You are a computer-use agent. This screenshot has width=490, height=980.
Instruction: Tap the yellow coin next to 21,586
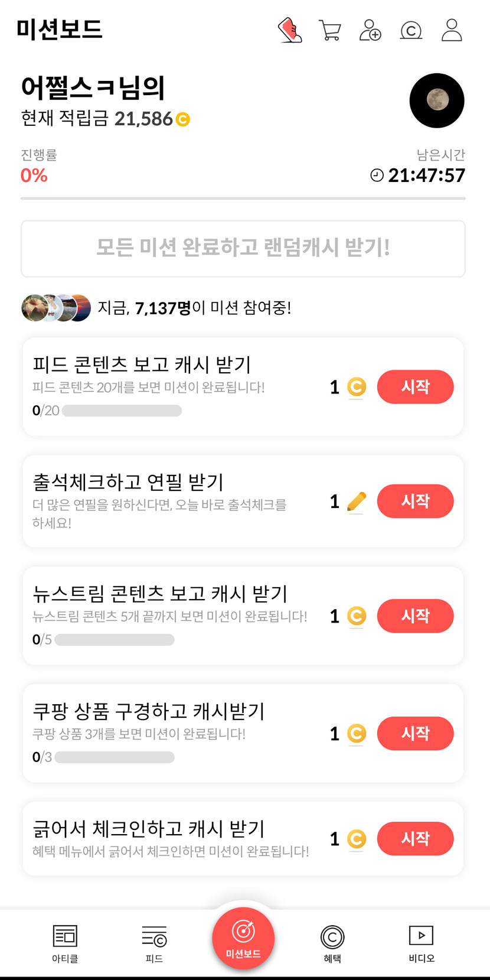[x=183, y=119]
